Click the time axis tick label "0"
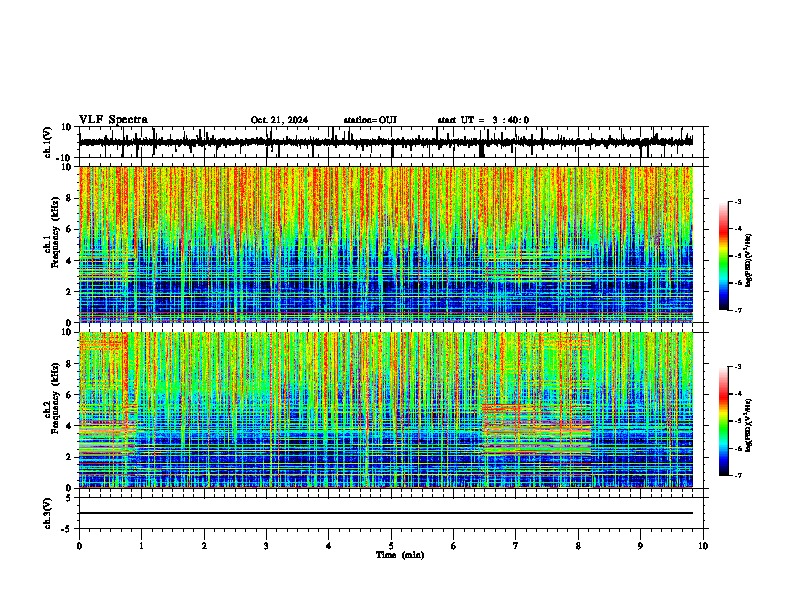The height and width of the screenshot is (612, 792). (x=79, y=546)
